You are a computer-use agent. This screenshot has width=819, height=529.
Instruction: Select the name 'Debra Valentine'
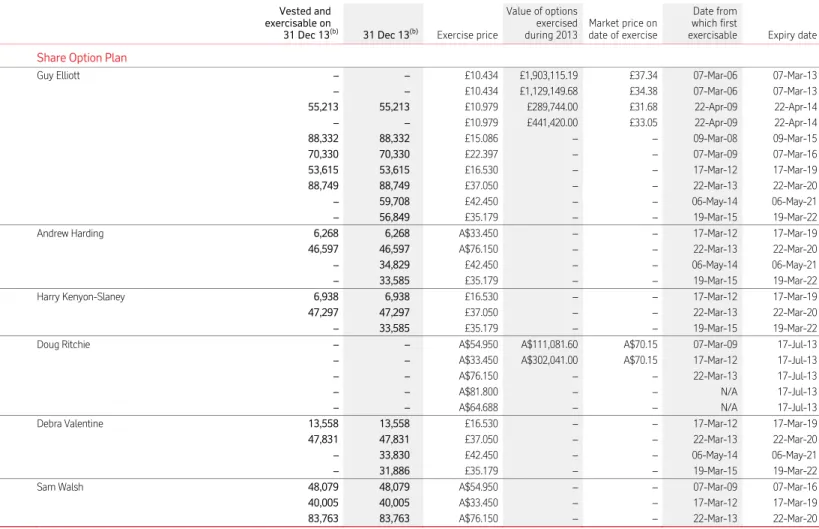(70, 424)
